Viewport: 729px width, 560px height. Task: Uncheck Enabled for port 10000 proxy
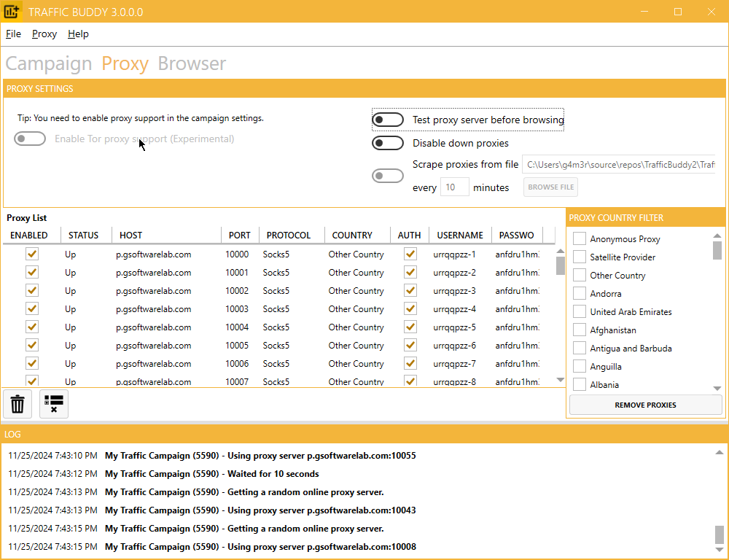[x=32, y=254]
